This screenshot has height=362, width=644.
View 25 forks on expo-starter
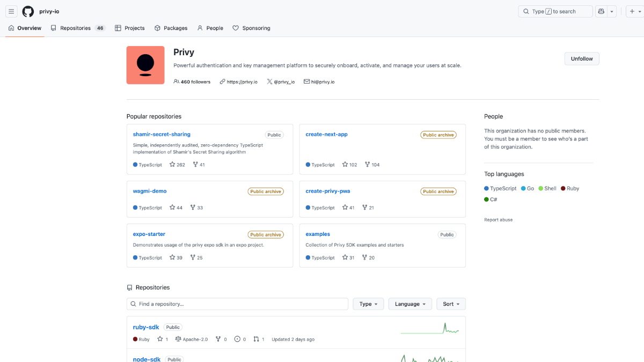point(196,257)
